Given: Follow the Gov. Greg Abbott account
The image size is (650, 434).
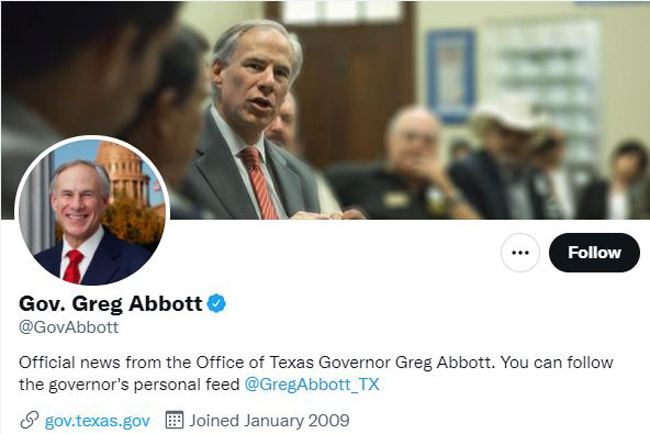Looking at the screenshot, I should 594,252.
